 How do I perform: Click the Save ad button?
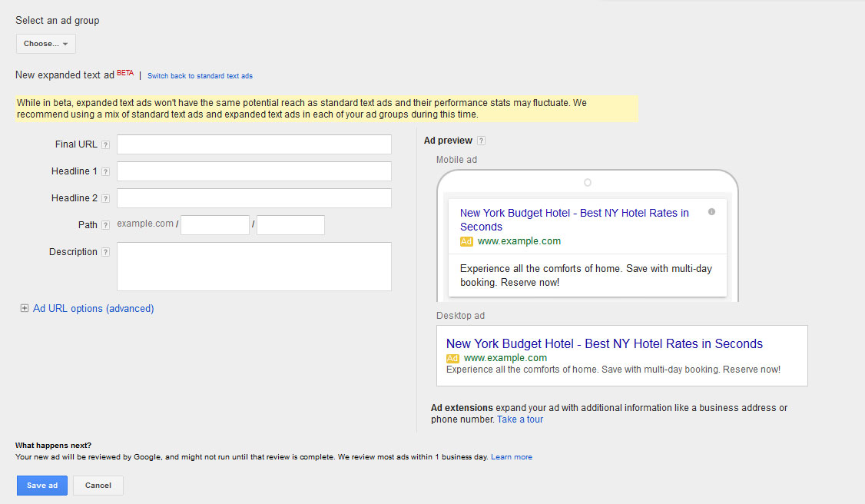tap(42, 486)
